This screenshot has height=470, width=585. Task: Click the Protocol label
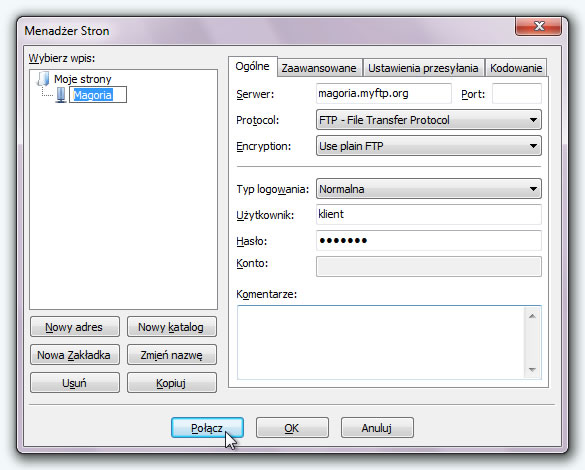point(257,120)
